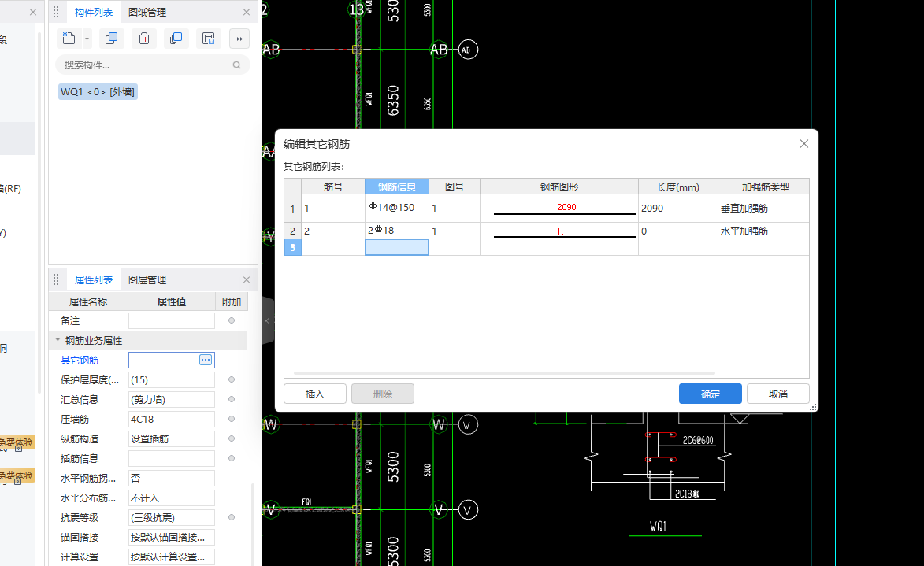Screen dimensions: 924x566
Task: Expand more toolbar tools double-arrow button
Action: click(239, 39)
